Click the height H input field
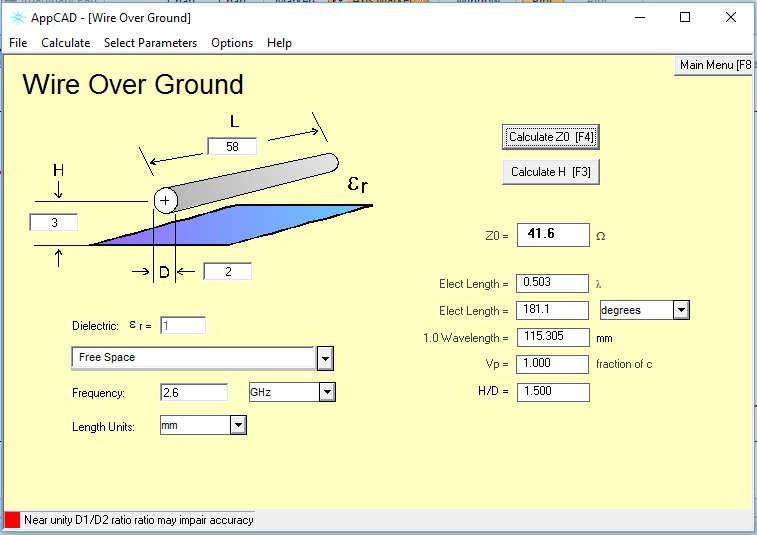 tap(54, 223)
